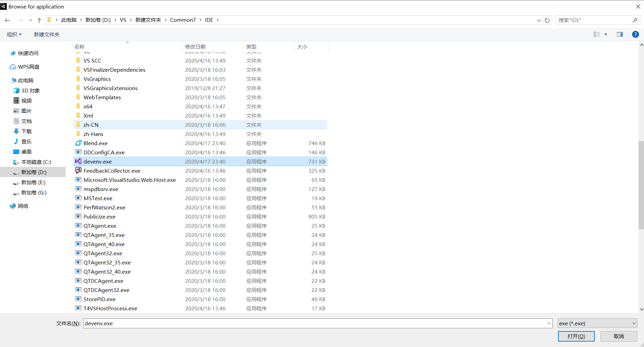This screenshot has width=644, height=347.
Task: Click the 取消 button
Action: pos(619,336)
